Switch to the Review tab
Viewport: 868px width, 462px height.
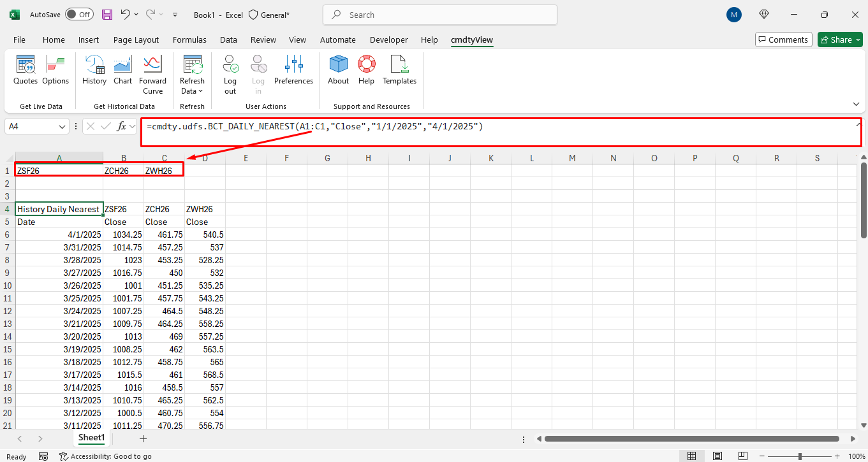(263, 40)
